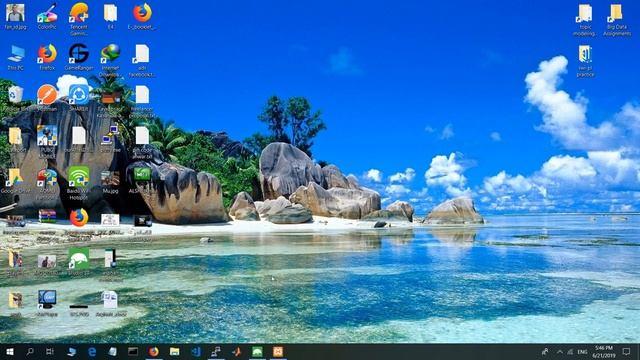Screen dimensions: 640x360
Task: Select the Recycle Bin icon
Action: [16, 98]
